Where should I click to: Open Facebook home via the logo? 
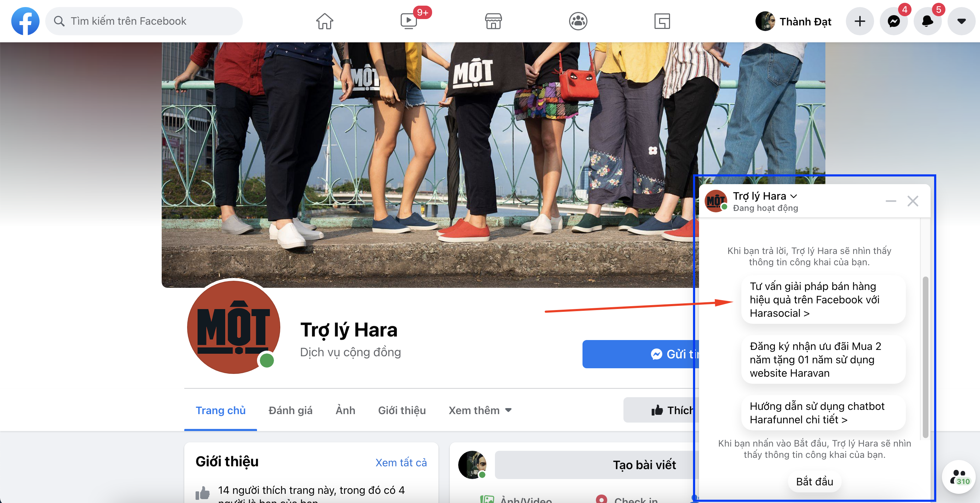point(25,21)
